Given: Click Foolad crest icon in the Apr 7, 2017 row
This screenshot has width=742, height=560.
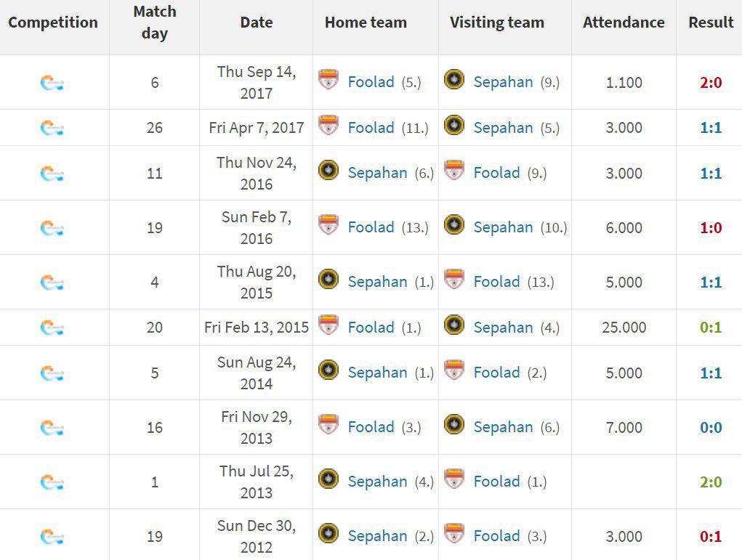Looking at the screenshot, I should point(328,125).
